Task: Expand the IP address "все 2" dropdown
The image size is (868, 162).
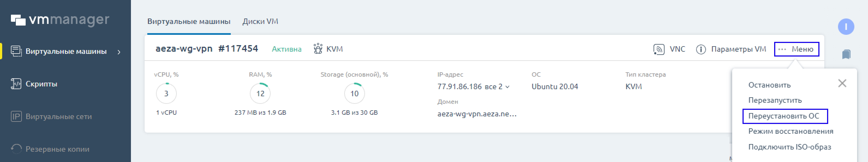Action: coord(497,87)
